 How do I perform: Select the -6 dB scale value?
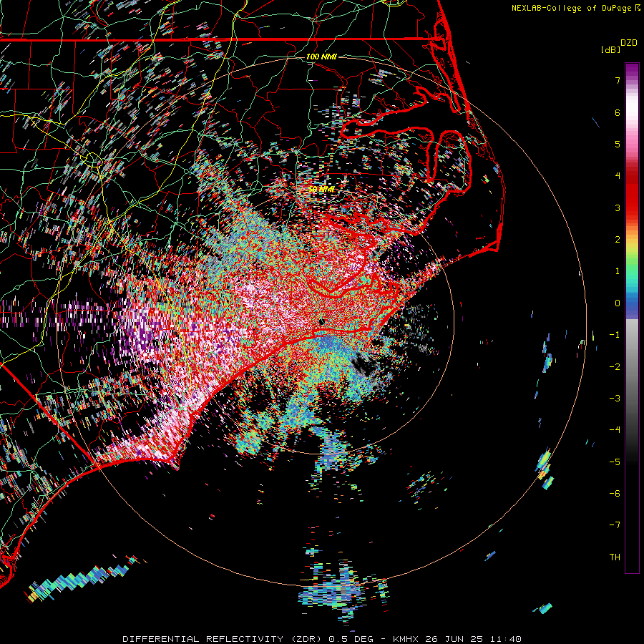click(615, 494)
